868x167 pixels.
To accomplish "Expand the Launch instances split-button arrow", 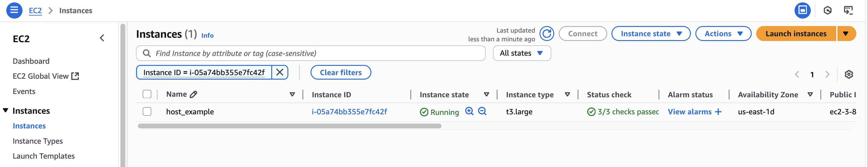I will pyautogui.click(x=846, y=34).
